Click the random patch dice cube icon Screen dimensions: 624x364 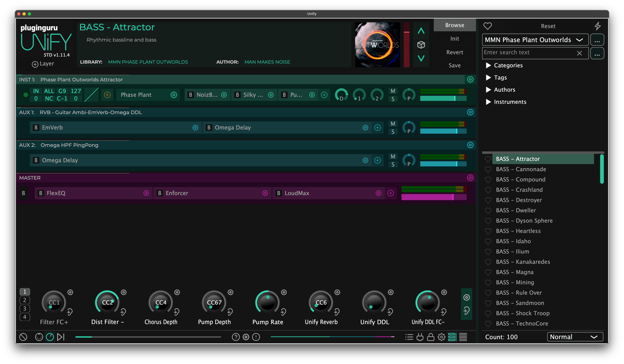pyautogui.click(x=421, y=45)
